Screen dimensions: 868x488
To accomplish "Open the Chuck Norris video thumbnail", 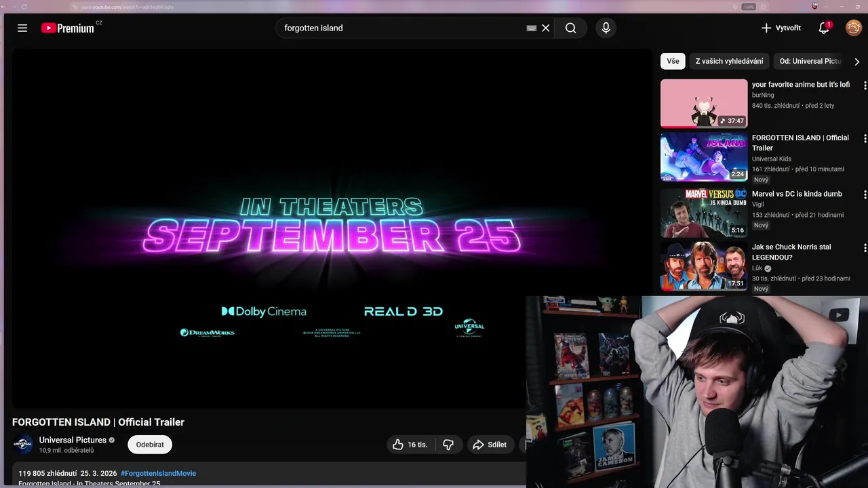I will point(704,266).
